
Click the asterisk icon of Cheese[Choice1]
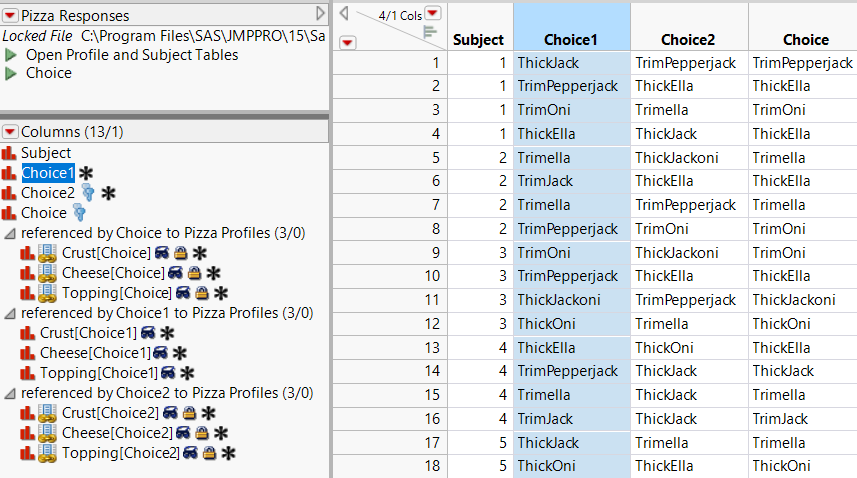(x=179, y=353)
